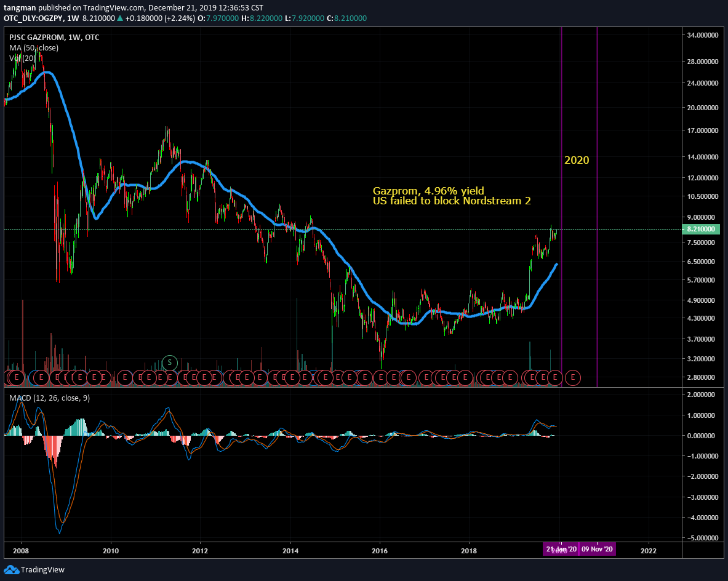The image size is (728, 581).
Task: Click the close value C:8.210000
Action: click(x=347, y=18)
